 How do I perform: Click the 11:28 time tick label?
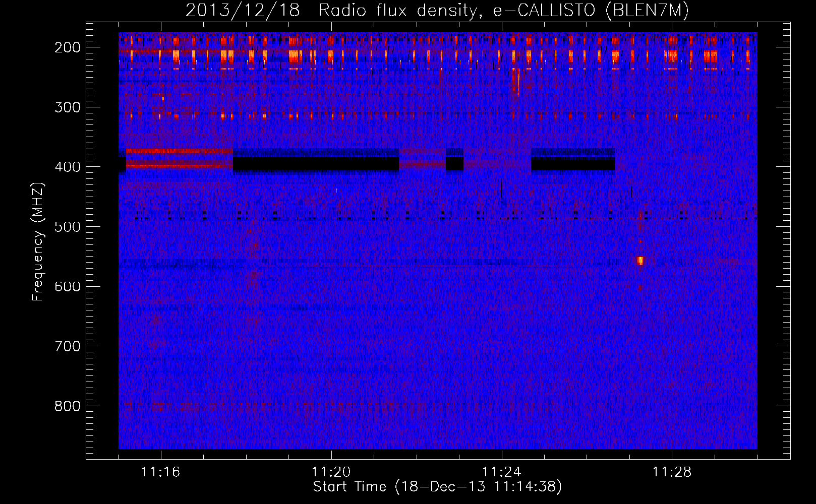[x=672, y=472]
